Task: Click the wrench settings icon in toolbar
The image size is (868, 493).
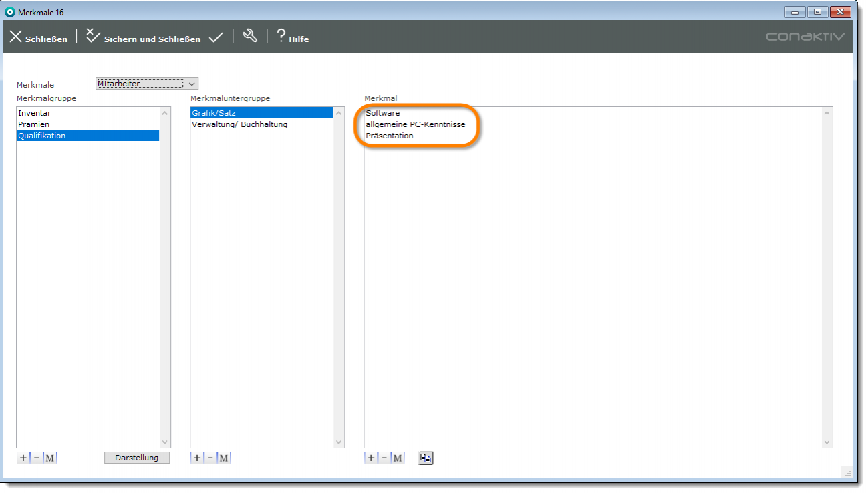Action: 250,37
